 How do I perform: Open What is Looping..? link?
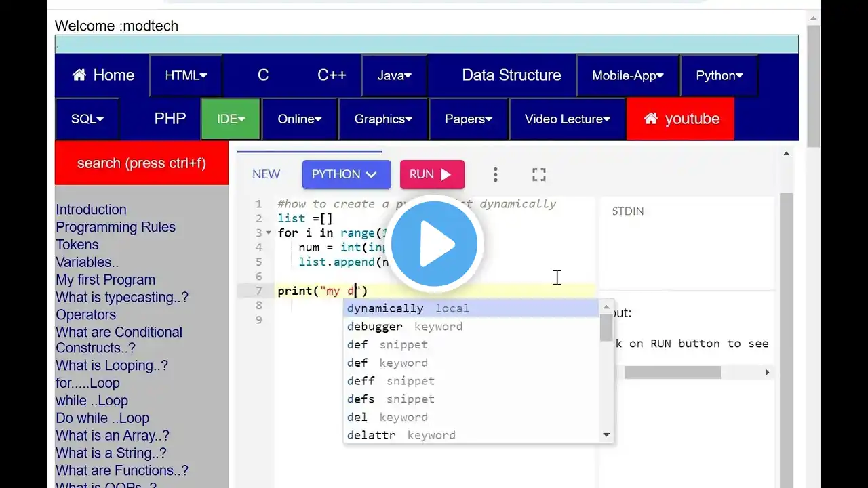tap(112, 366)
